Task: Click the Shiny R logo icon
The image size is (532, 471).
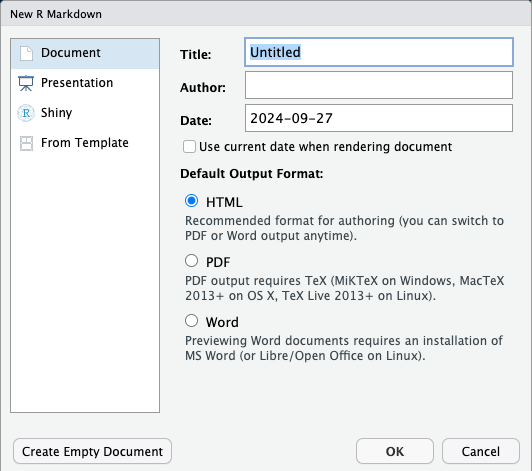Action: (26, 113)
